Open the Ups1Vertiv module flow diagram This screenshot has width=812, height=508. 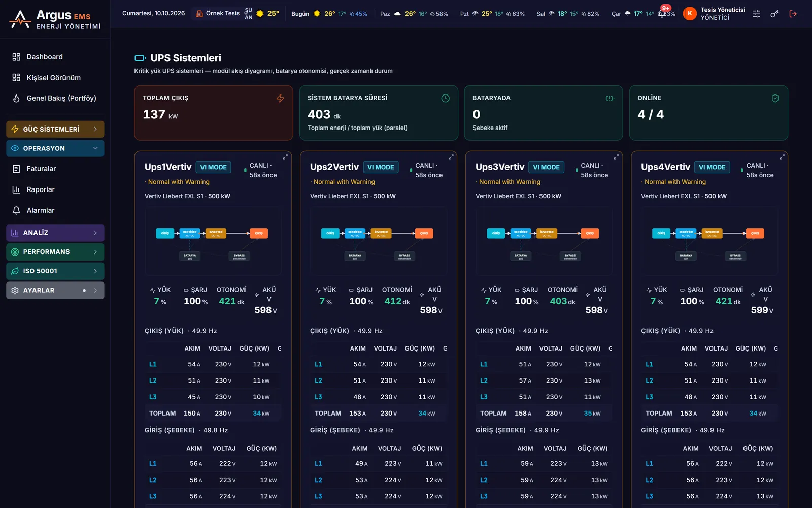pos(213,241)
